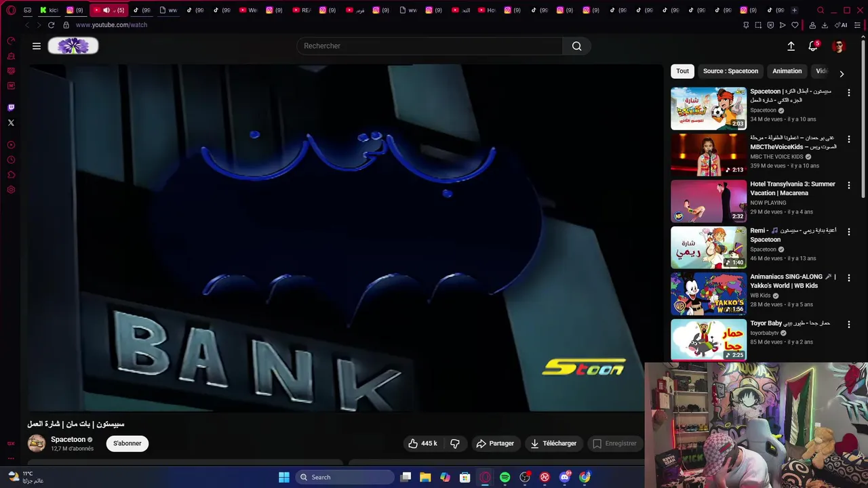This screenshot has width=868, height=488.
Task: Open the ad blocker shield icon
Action: pyautogui.click(x=770, y=25)
